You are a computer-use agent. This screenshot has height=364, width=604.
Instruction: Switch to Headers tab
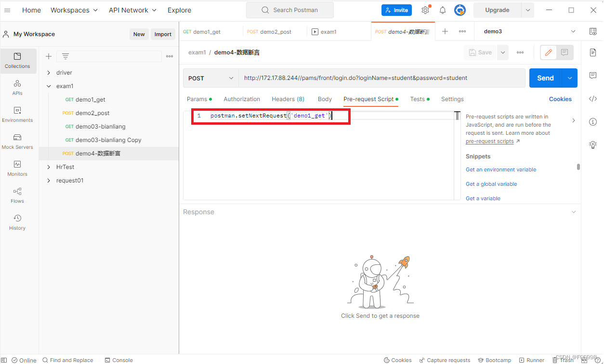[288, 99]
